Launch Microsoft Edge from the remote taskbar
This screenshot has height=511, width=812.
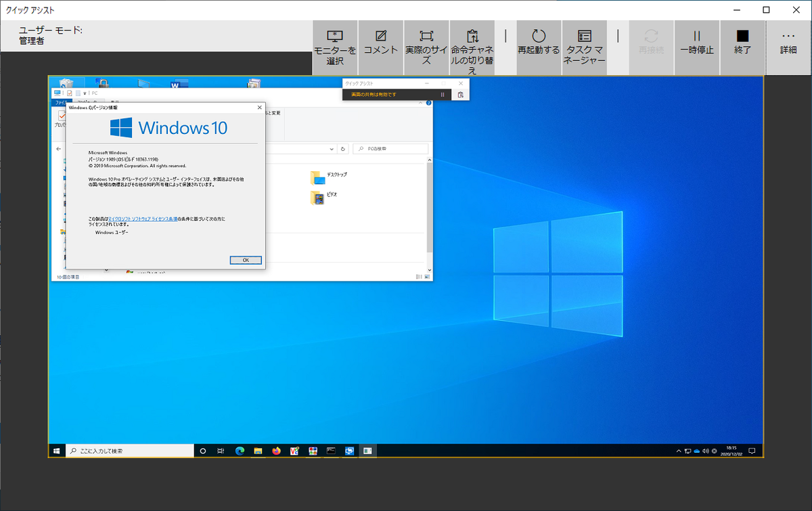(x=240, y=450)
